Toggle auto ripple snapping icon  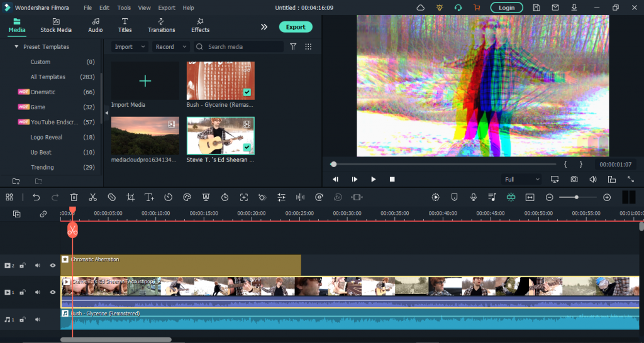tap(511, 197)
